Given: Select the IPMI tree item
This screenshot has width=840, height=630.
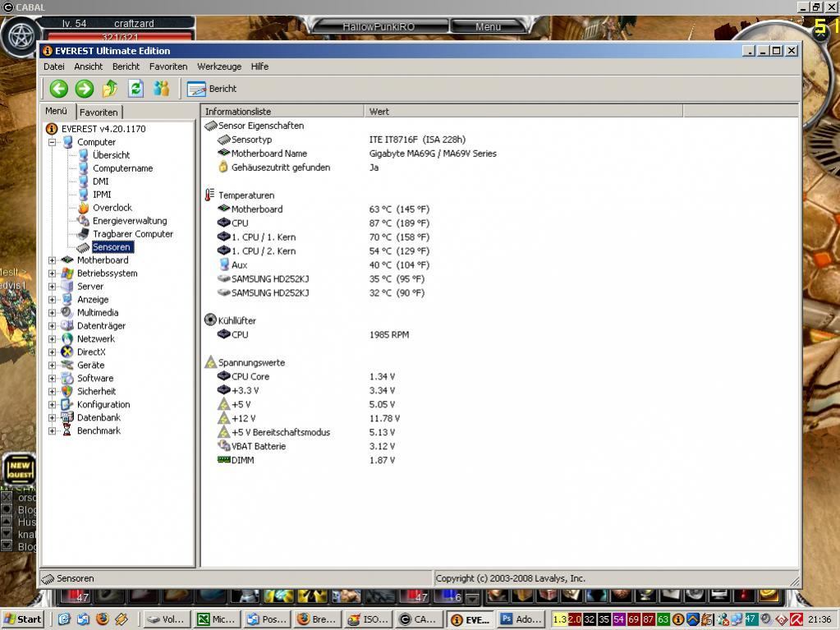Looking at the screenshot, I should [102, 195].
